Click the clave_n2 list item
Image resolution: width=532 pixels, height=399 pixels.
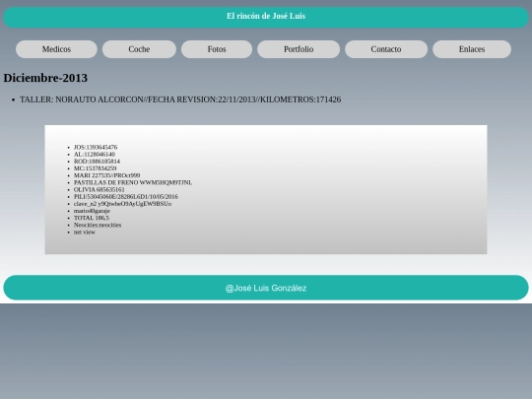[x=122, y=204]
